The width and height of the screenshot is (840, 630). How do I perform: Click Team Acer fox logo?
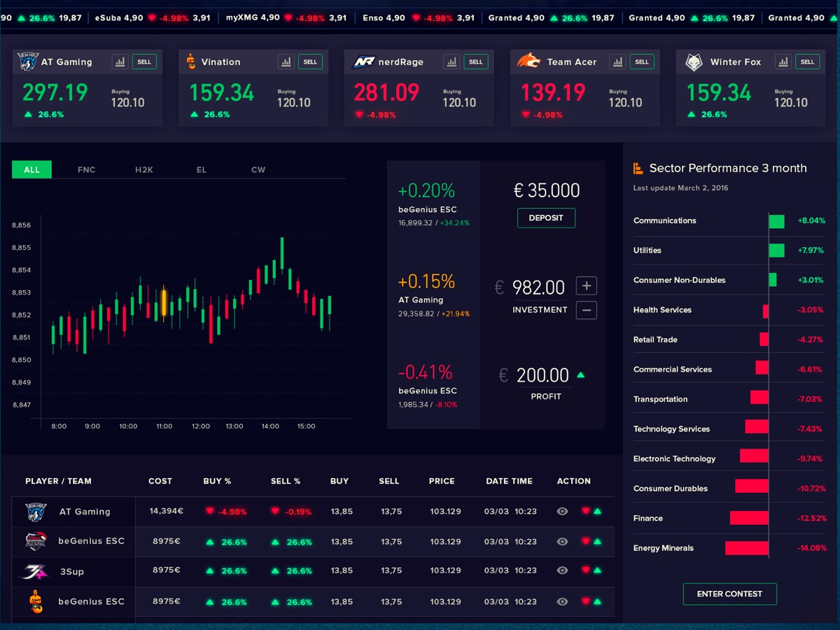point(528,62)
